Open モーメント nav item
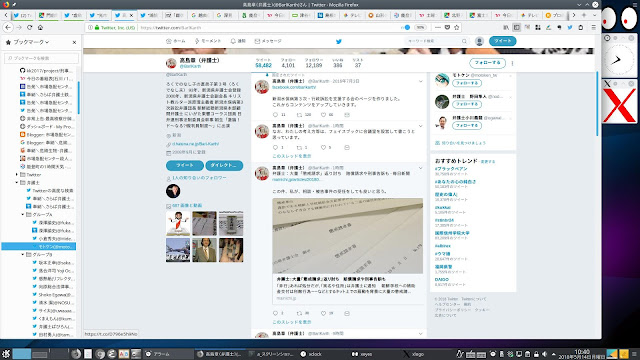 point(208,41)
